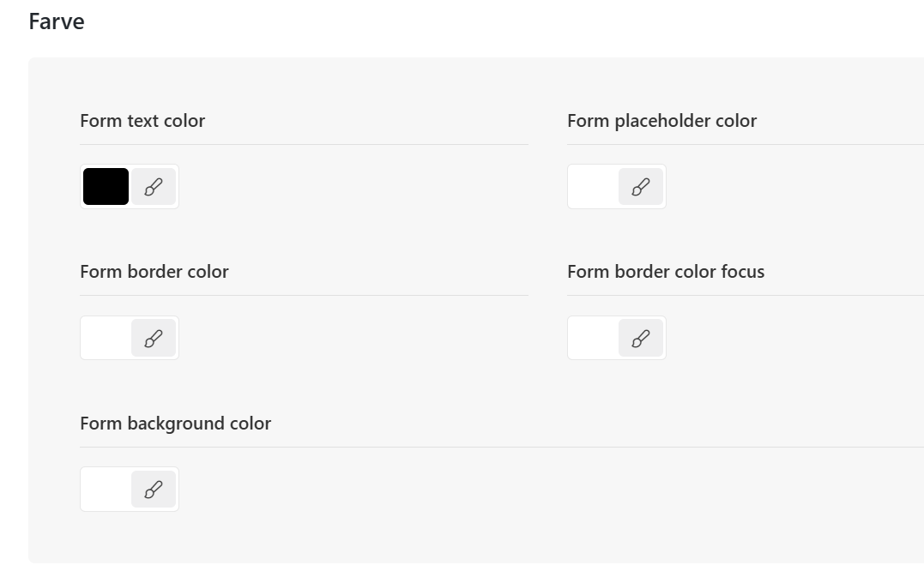Click the Form text color label

pyautogui.click(x=142, y=121)
